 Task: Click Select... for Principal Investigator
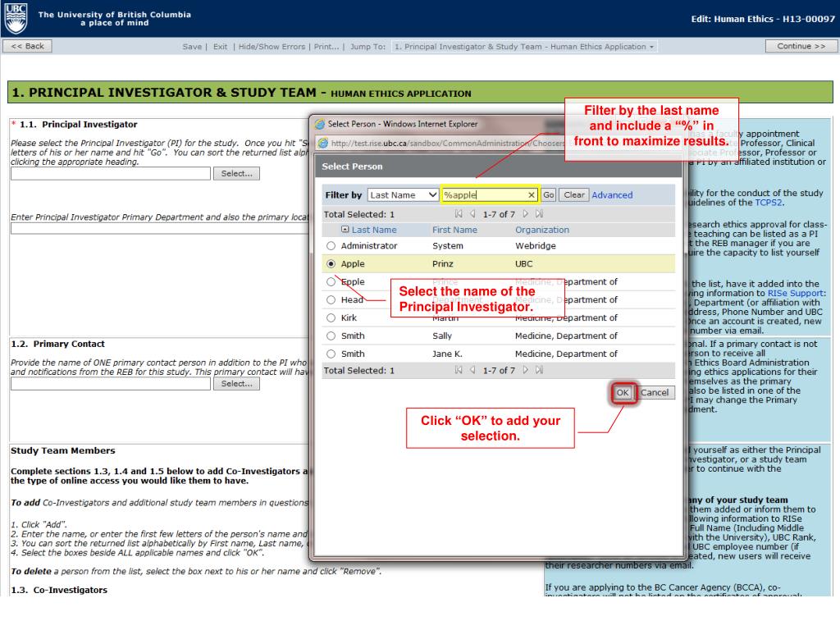(x=236, y=174)
